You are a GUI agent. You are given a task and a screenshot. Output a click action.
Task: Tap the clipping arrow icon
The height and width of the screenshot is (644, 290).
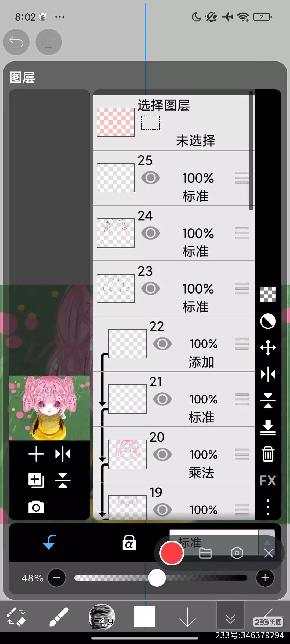click(x=49, y=542)
